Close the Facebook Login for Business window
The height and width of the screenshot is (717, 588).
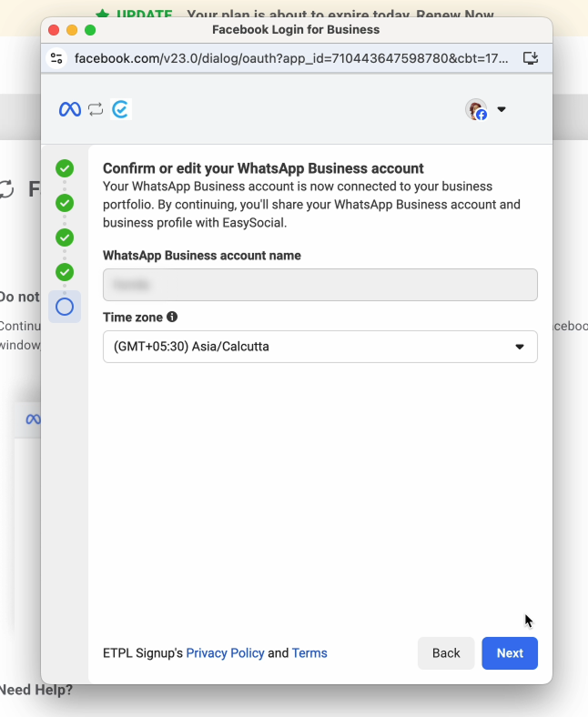[54, 30]
